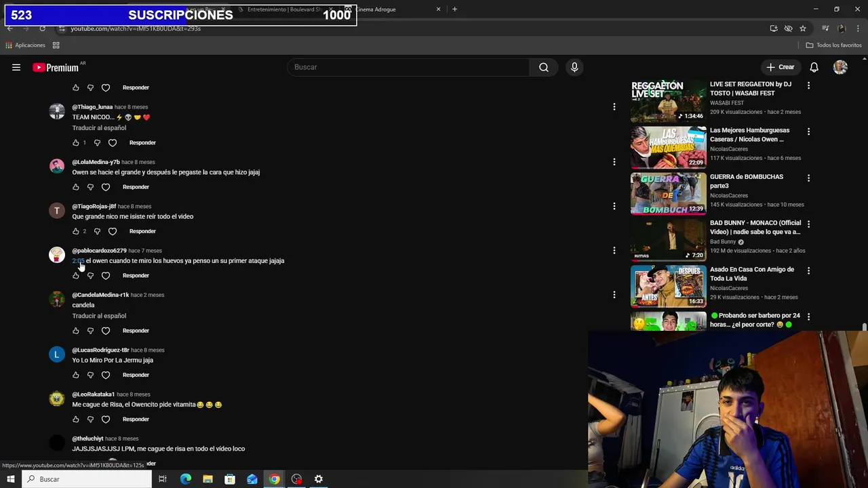Image resolution: width=868 pixels, height=488 pixels.
Task: Open more options for @Thiago_lunaa comment
Action: (614, 107)
